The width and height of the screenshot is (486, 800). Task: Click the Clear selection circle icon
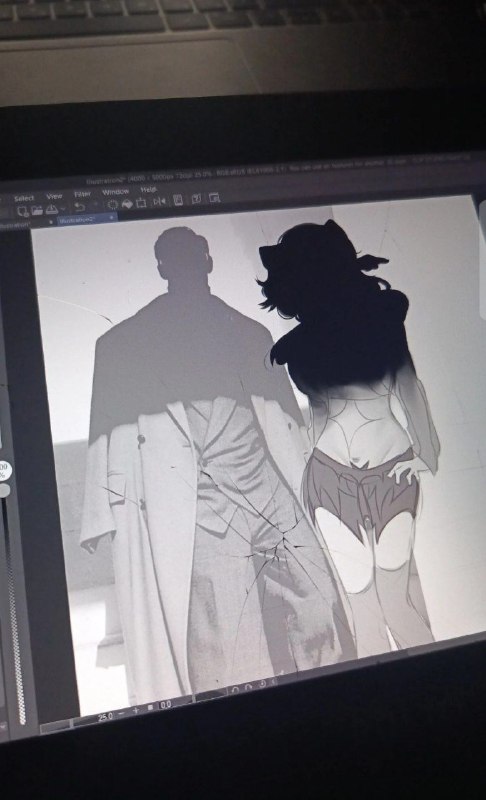(112, 205)
